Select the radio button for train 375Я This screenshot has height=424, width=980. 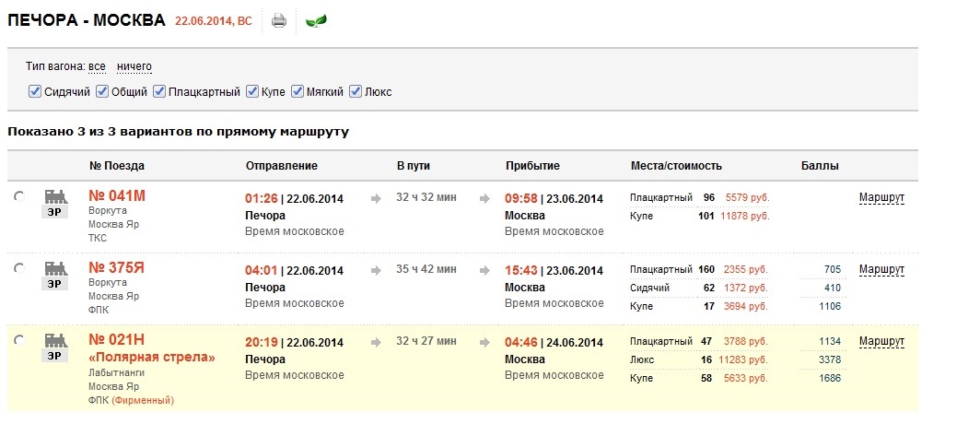[19, 268]
